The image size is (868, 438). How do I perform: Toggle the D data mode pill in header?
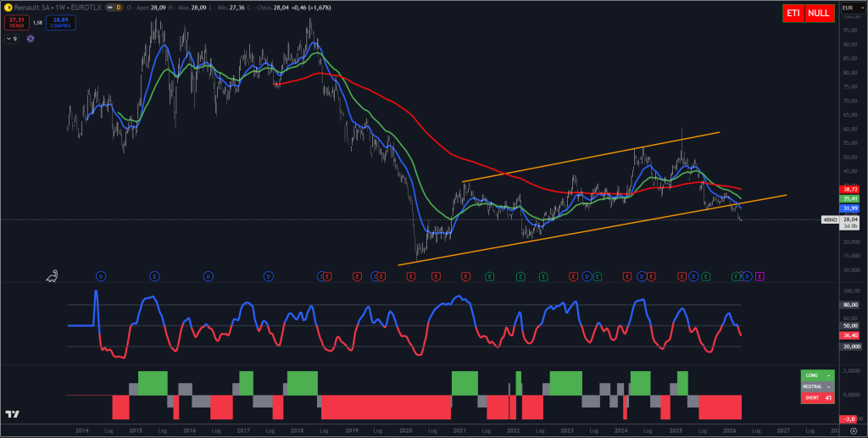[x=118, y=8]
